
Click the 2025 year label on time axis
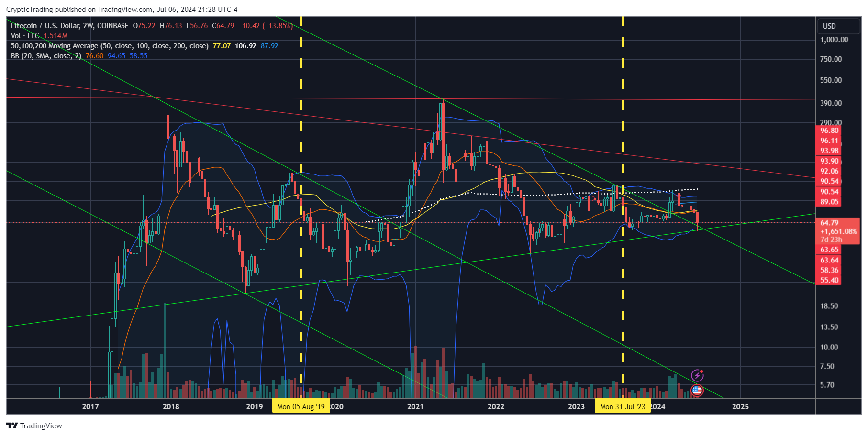tap(741, 407)
